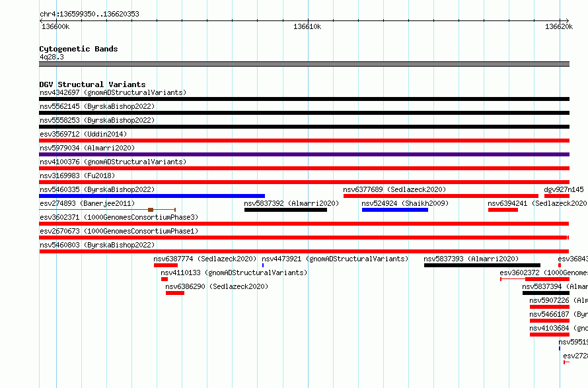Viewport: 588px width, 388px height.
Task: Select the black bar under nsv5837393
Action: [482, 265]
